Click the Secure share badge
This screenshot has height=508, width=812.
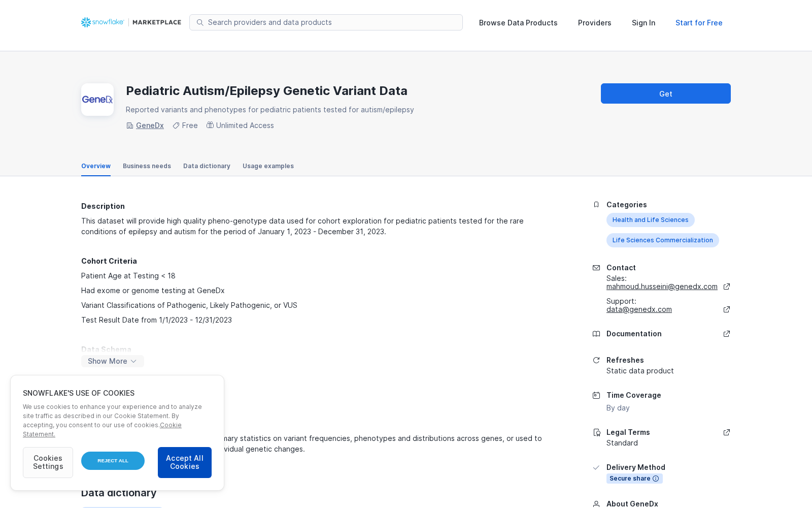(x=634, y=479)
